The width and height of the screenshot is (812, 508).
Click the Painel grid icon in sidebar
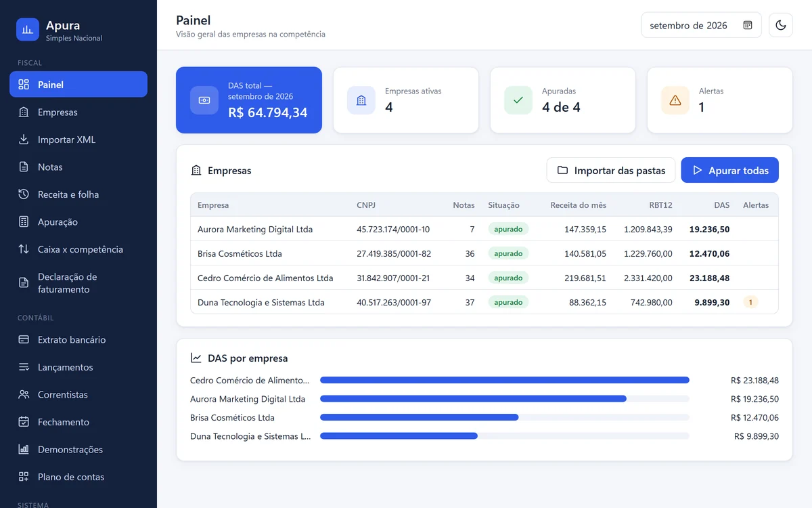point(24,85)
